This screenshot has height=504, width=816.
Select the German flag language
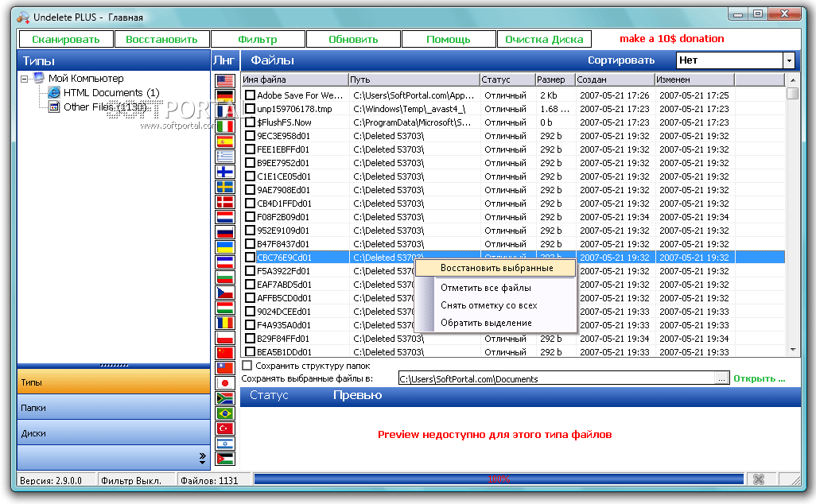(225, 96)
